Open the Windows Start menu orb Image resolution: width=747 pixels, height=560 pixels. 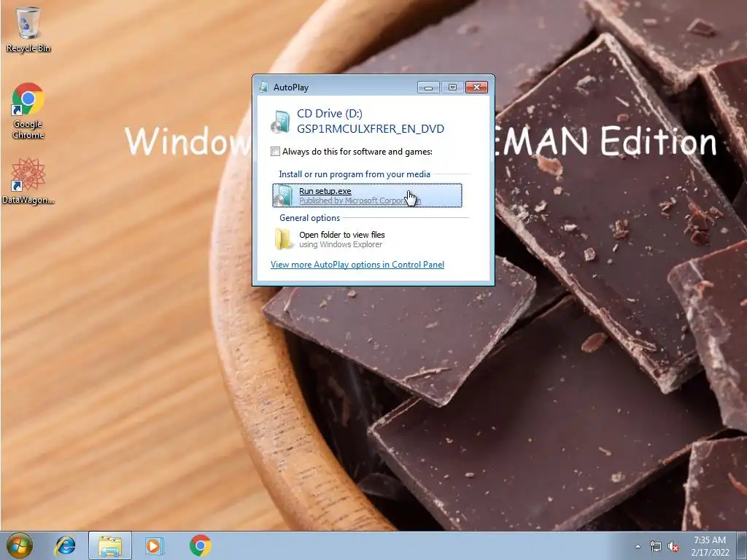(20, 545)
